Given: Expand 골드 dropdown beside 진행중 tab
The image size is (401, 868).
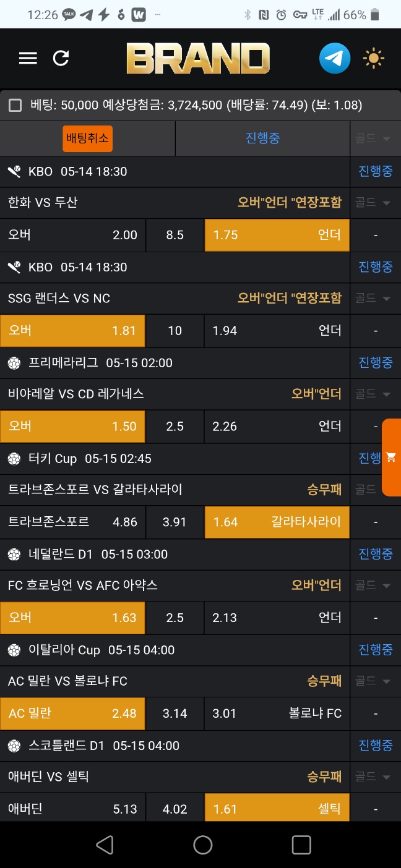Looking at the screenshot, I should (x=373, y=138).
